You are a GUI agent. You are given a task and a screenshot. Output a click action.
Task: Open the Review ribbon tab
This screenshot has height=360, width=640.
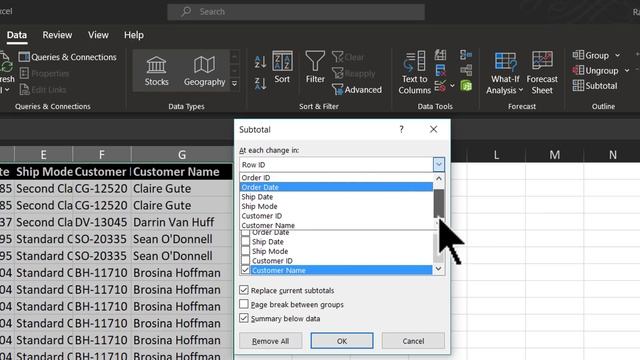tap(57, 35)
